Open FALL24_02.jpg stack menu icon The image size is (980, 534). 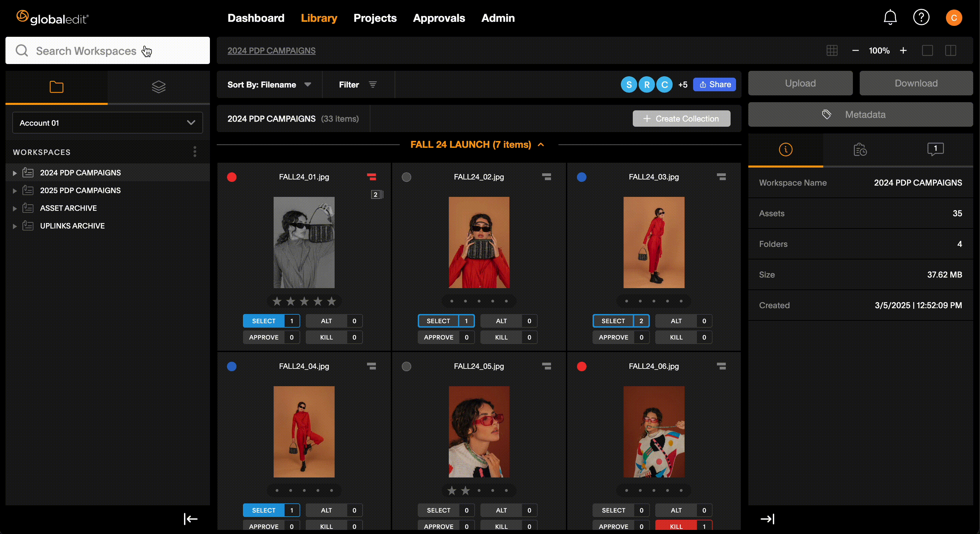pos(546,177)
